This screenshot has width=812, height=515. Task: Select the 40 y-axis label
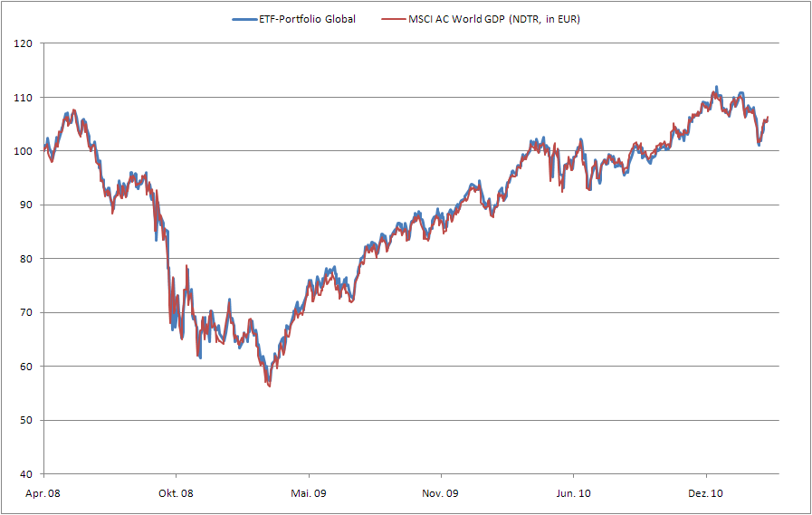point(27,474)
